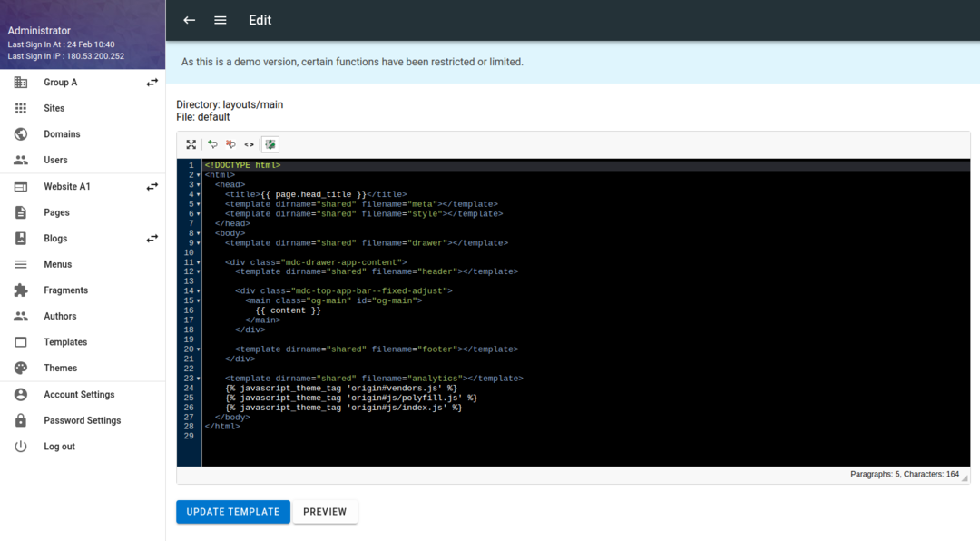Click the swap arrows next to Group A
This screenshot has width=980, height=541.
(152, 83)
